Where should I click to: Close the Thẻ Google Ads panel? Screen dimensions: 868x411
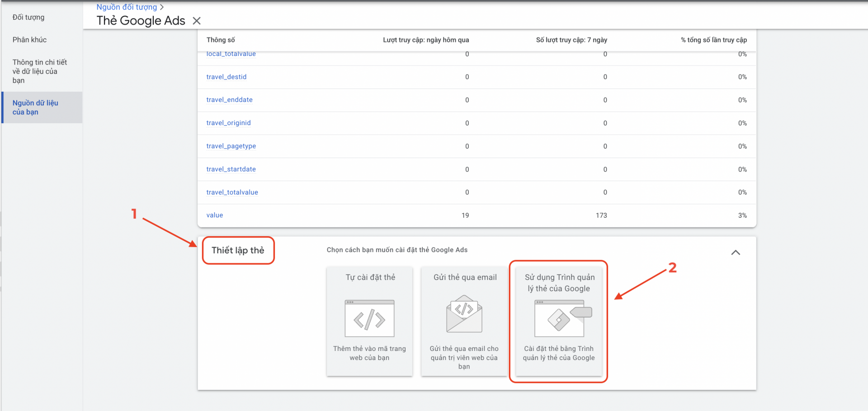(197, 21)
